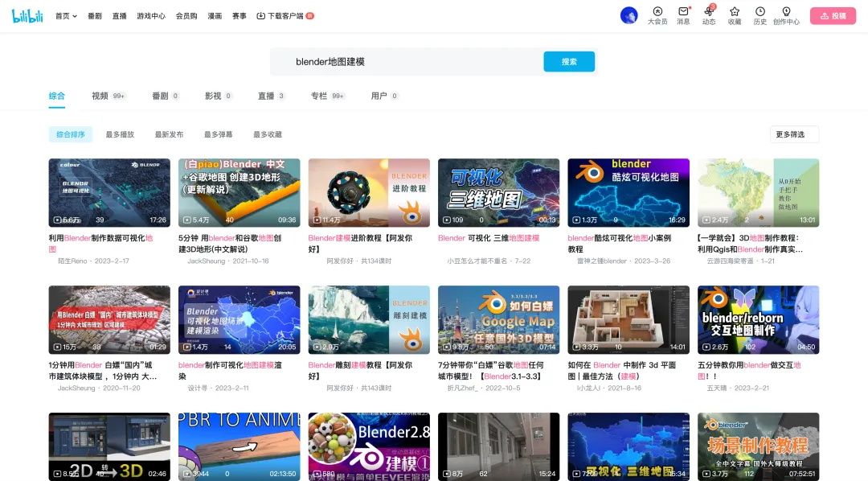Open the 3D地图制作教程 Qgis thumbnail
The width and height of the screenshot is (868, 481).
759,192
